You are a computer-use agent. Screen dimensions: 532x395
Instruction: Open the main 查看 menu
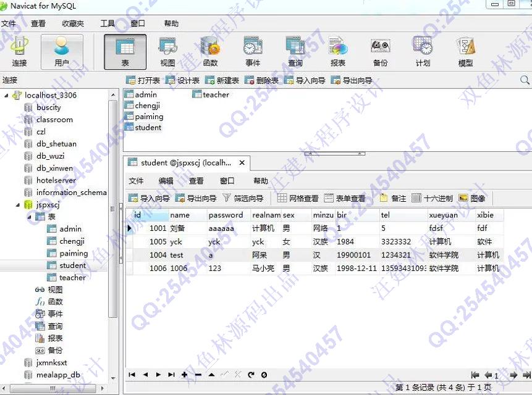[38, 23]
